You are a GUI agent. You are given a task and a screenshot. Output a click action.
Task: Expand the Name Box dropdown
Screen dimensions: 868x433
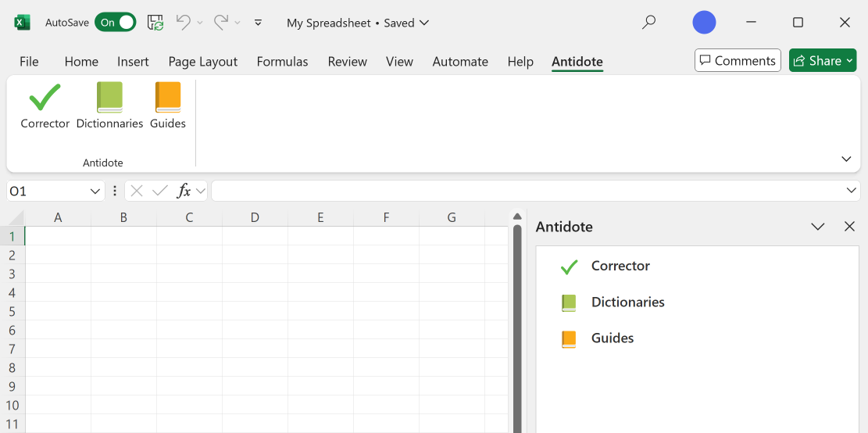tap(95, 191)
